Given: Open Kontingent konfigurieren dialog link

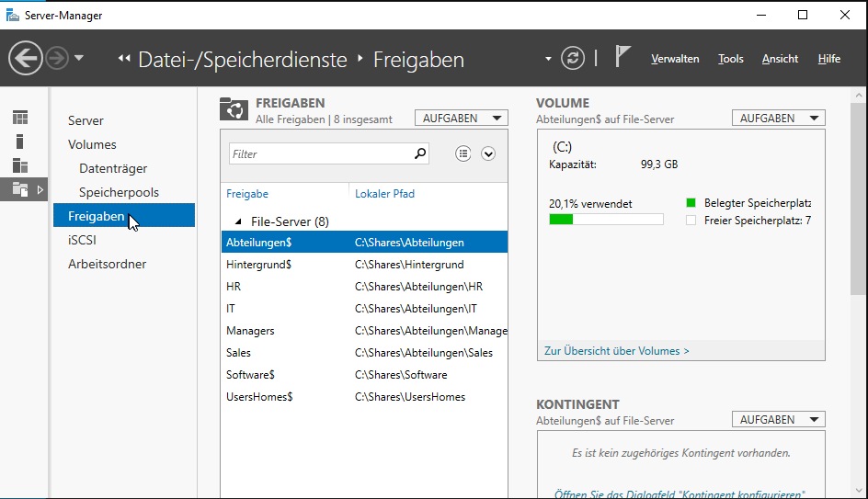Looking at the screenshot, I should [680, 494].
